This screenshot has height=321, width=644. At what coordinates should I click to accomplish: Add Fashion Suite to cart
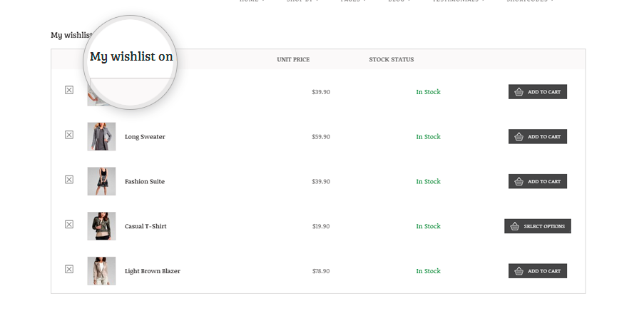(x=538, y=182)
